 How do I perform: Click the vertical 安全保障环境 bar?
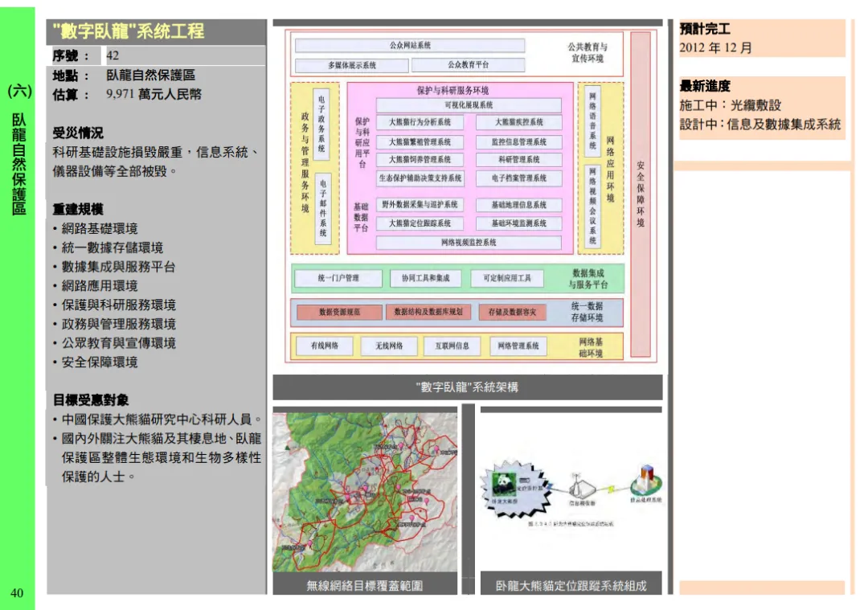click(641, 194)
